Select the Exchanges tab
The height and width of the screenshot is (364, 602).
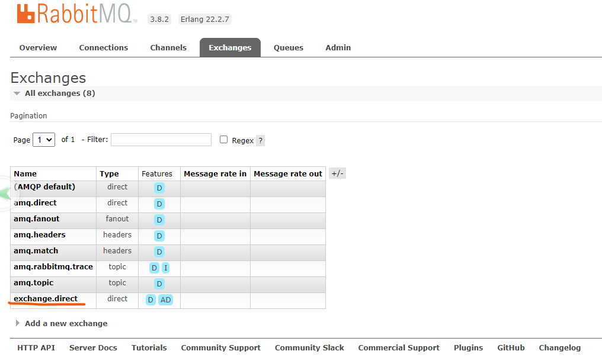pyautogui.click(x=230, y=47)
